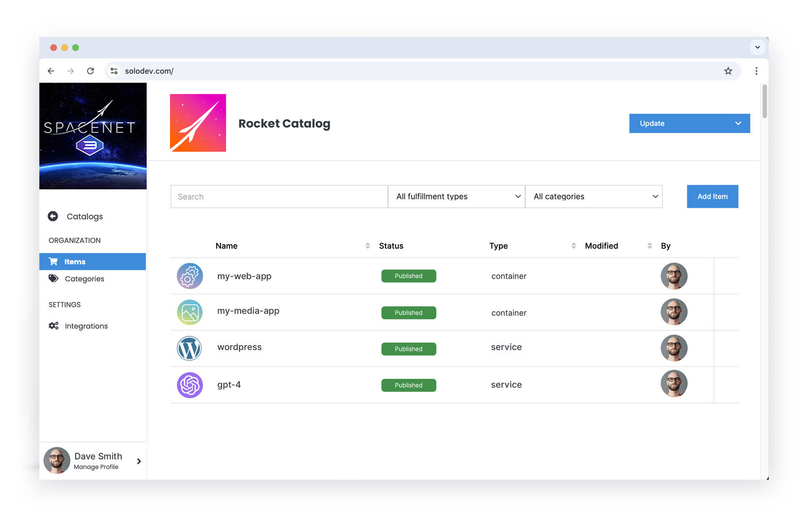This screenshot has width=812, height=523.
Task: Open the All fulfillment types dropdown
Action: click(x=456, y=197)
